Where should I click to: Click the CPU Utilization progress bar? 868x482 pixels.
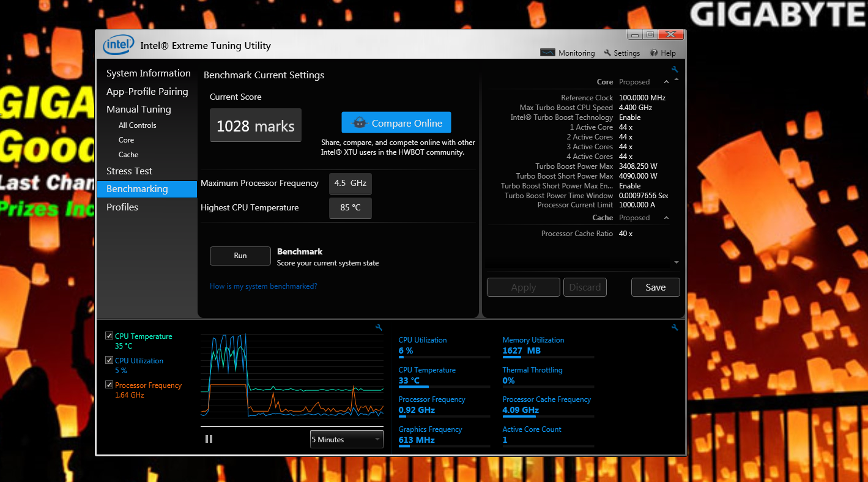click(x=444, y=357)
